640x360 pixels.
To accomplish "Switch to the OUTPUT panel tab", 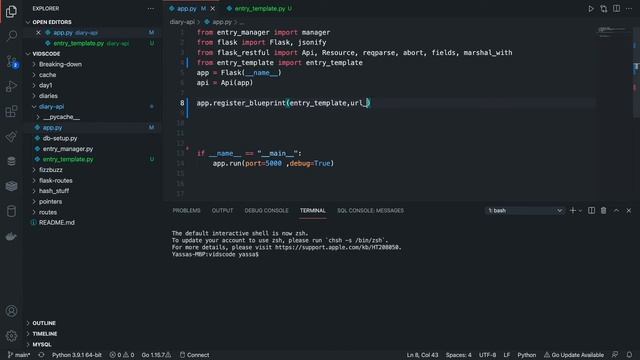I will click(222, 211).
